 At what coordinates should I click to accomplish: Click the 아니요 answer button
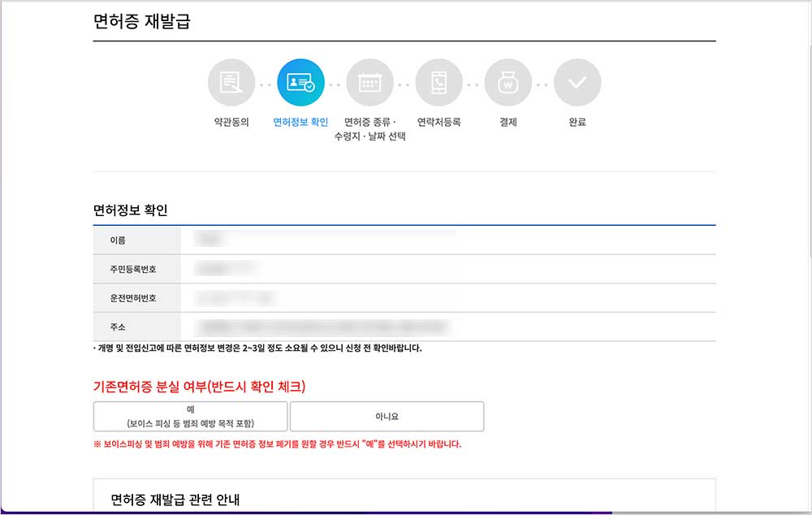(x=387, y=415)
